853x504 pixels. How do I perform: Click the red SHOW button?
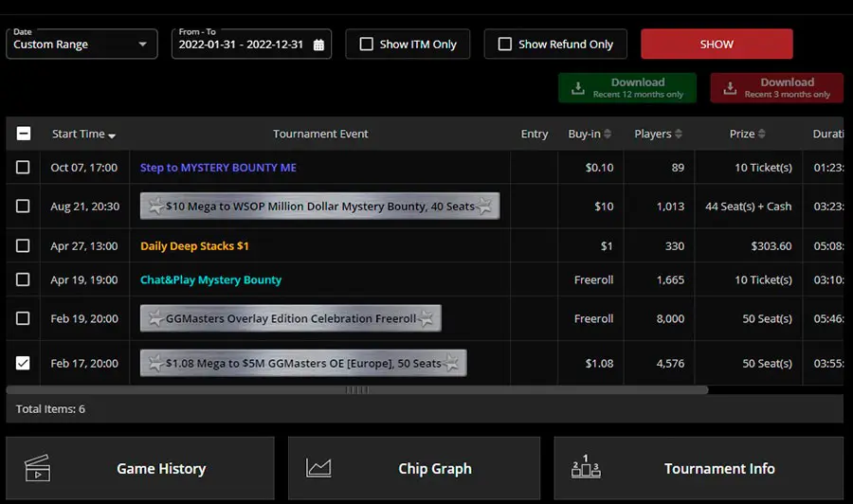(x=717, y=44)
